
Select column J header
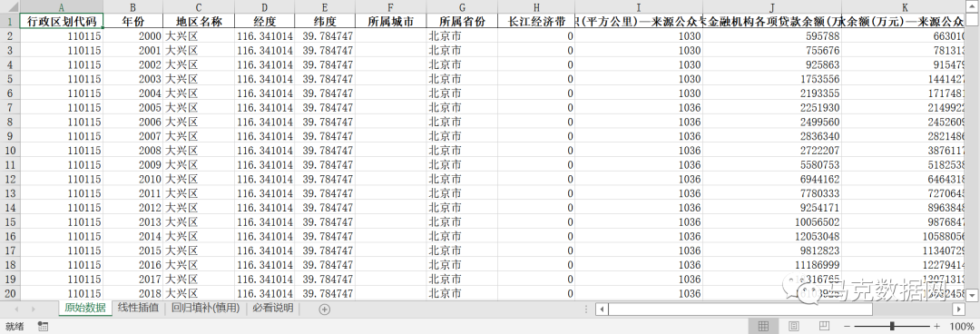click(x=772, y=7)
